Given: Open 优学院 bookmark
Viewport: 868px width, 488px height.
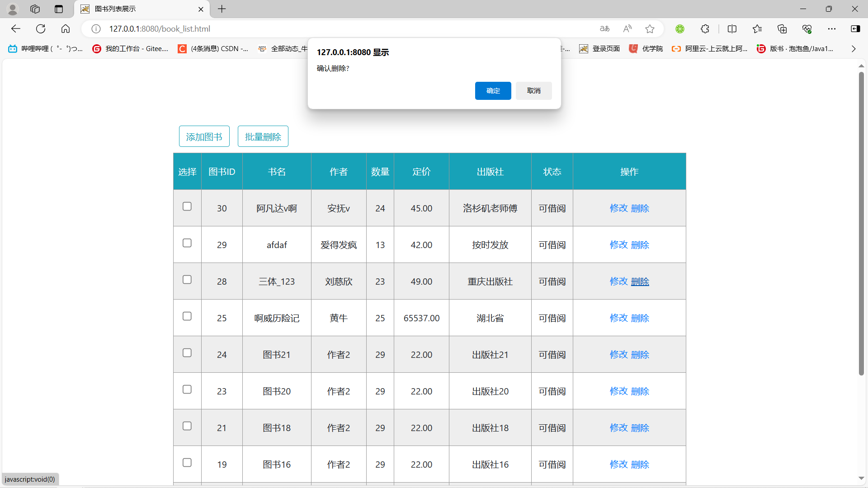Looking at the screenshot, I should click(646, 49).
